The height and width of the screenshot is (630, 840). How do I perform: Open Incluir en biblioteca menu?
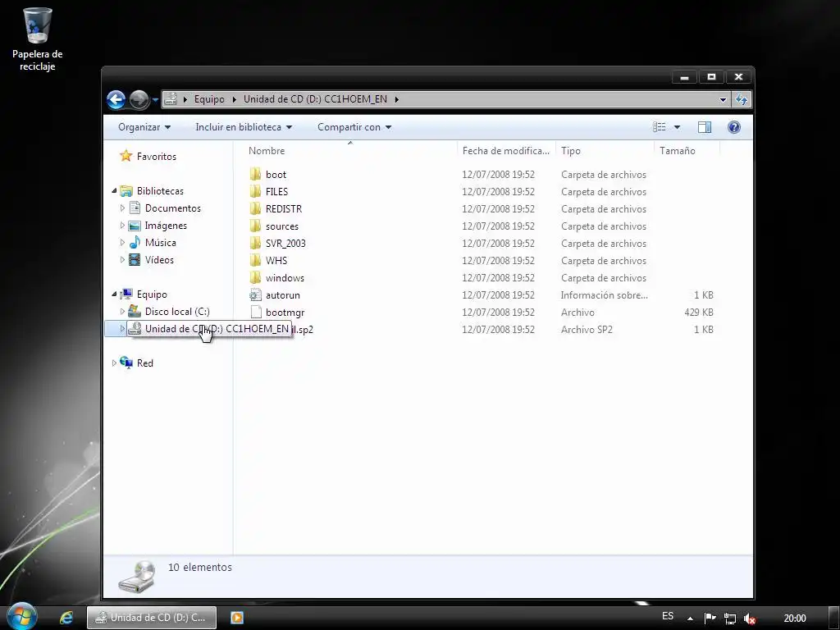click(244, 127)
